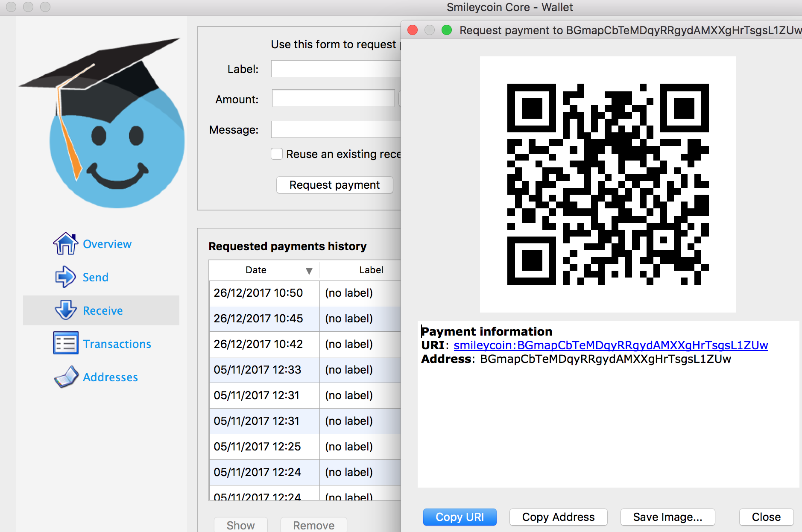Select the Receive tab
Screen dimensions: 802x532
101,310
